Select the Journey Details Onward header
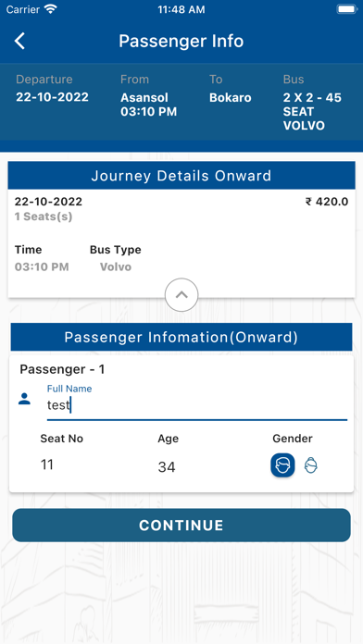Image resolution: width=363 pixels, height=644 pixels. pyautogui.click(x=181, y=176)
